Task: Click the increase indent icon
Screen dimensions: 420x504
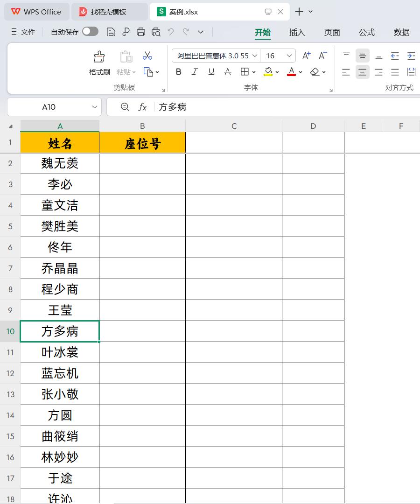Action: click(411, 56)
